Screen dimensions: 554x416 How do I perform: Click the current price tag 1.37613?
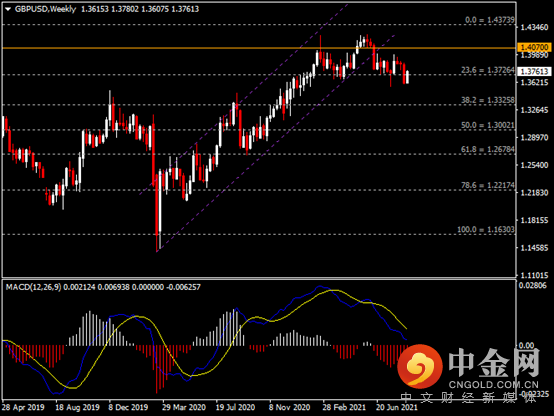click(534, 72)
